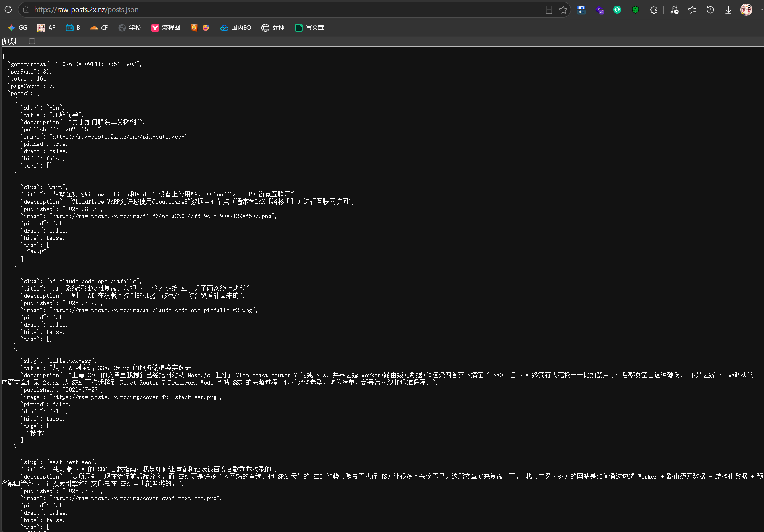Open the 写文章 bookmark
Viewport: 764px width, 532px height.
[x=309, y=27]
